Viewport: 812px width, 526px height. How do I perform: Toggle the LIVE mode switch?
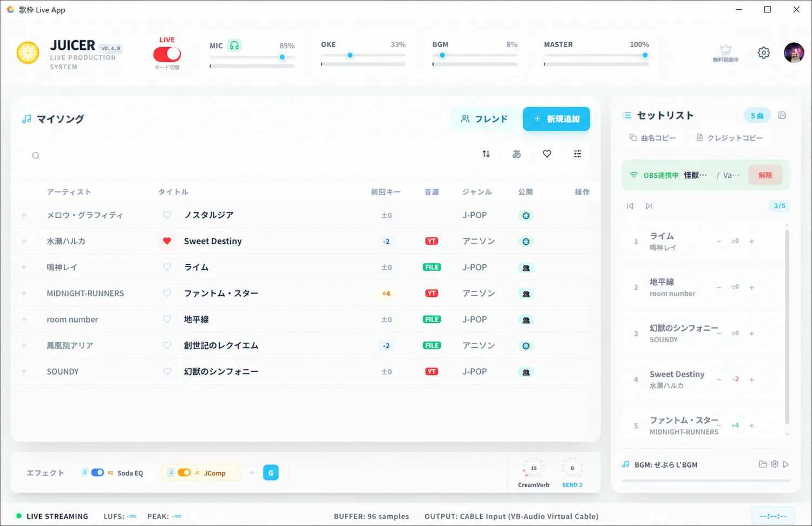[x=167, y=54]
